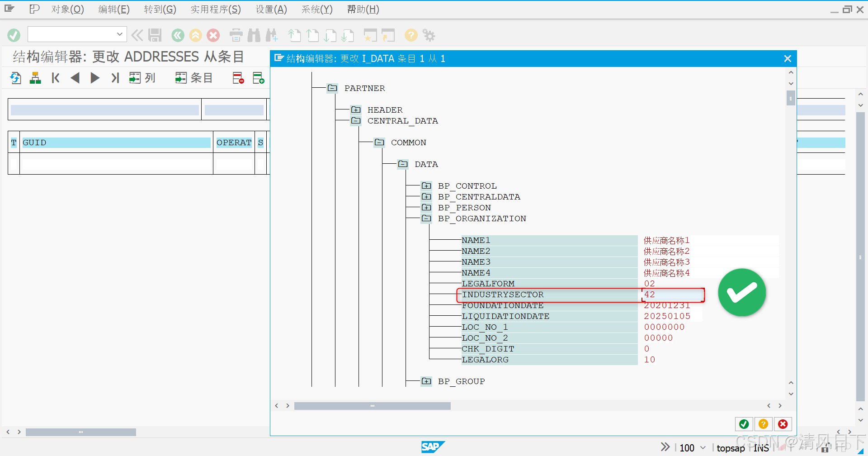Click the Last Page icon
Screen dimensions: 868x456
pos(348,35)
